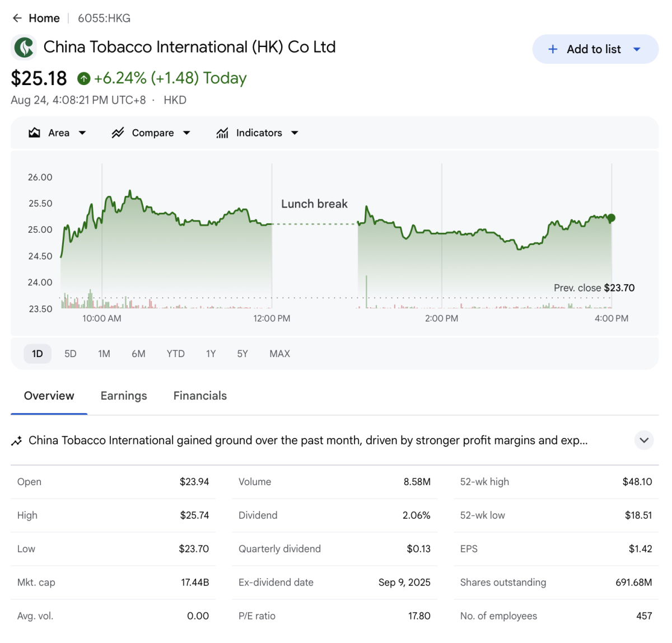Select the 1D time range
The width and height of the screenshot is (672, 643).
tap(38, 354)
